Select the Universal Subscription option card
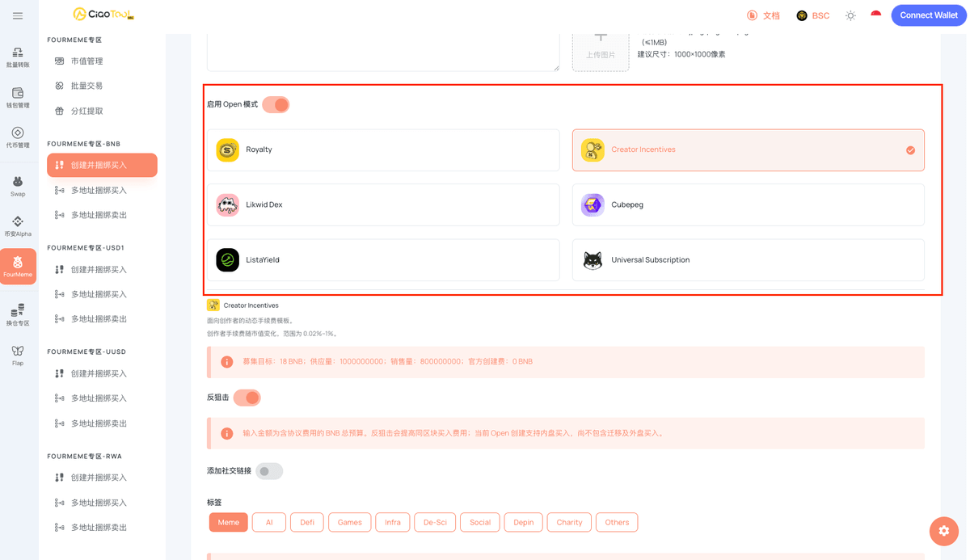The image size is (970, 560). (x=749, y=259)
